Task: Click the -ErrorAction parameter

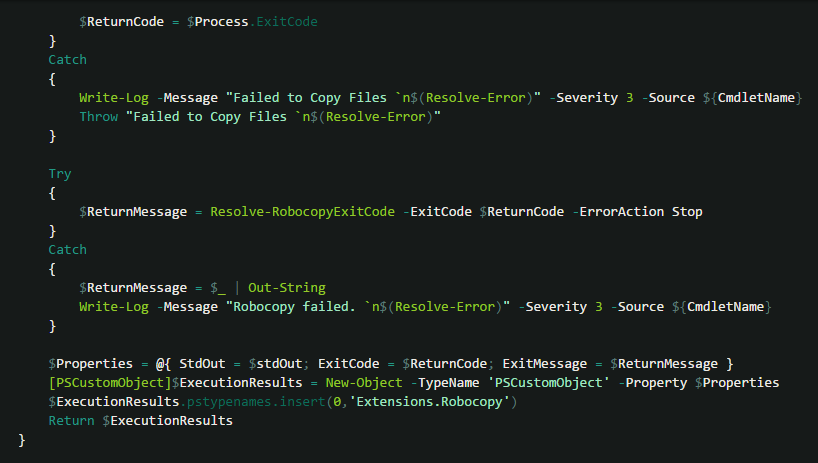Action: tap(618, 212)
